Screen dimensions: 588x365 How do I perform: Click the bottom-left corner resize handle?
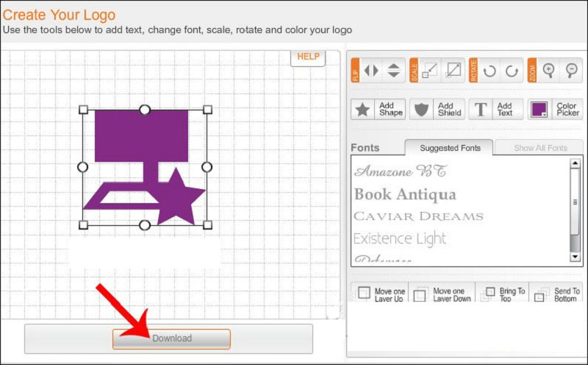(x=83, y=225)
